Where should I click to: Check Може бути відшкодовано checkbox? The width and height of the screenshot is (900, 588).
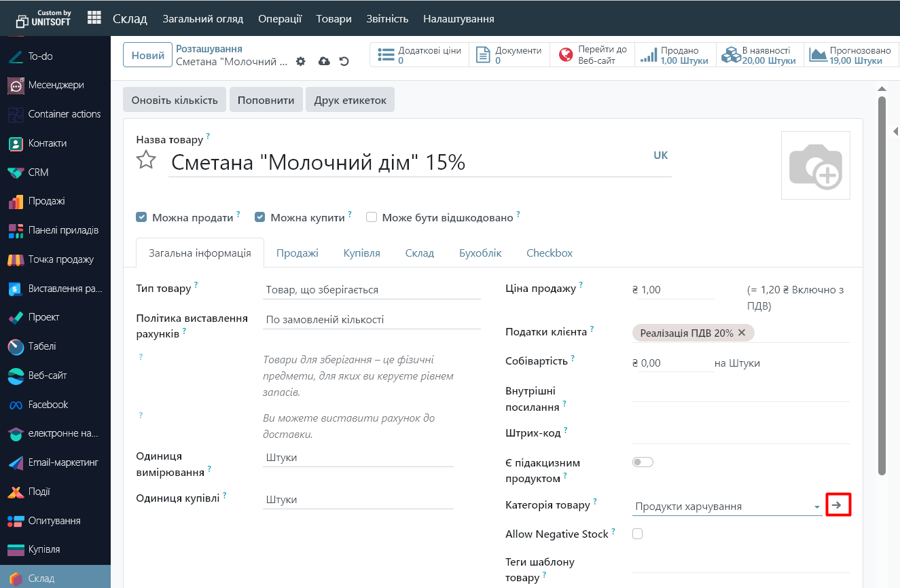point(372,217)
